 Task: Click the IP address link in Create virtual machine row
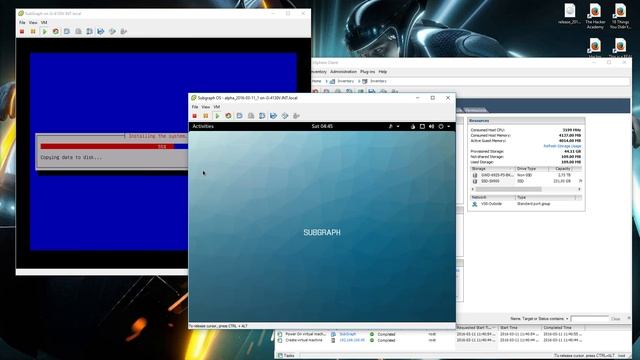[352, 340]
